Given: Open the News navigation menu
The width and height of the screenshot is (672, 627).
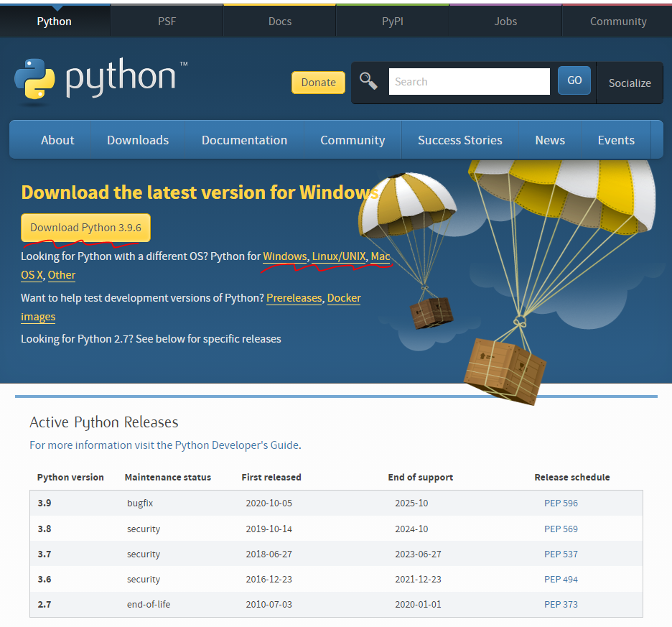Looking at the screenshot, I should [550, 140].
